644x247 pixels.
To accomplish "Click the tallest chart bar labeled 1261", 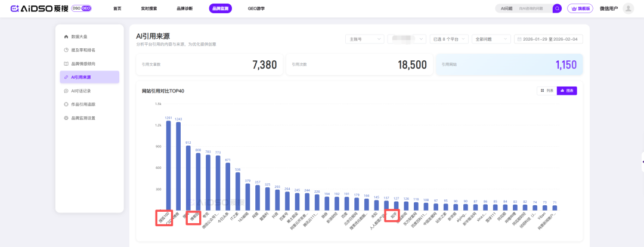I will pyautogui.click(x=169, y=164).
